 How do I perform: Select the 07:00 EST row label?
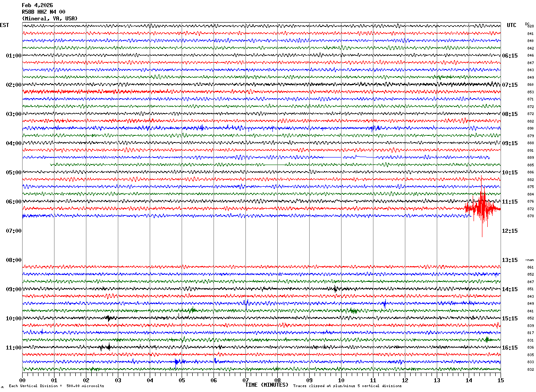pos(14,231)
